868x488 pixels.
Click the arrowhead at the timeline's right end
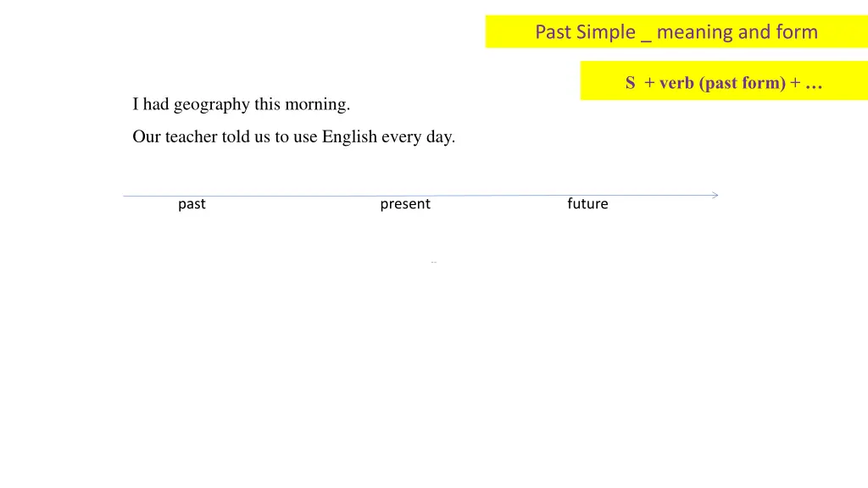715,195
